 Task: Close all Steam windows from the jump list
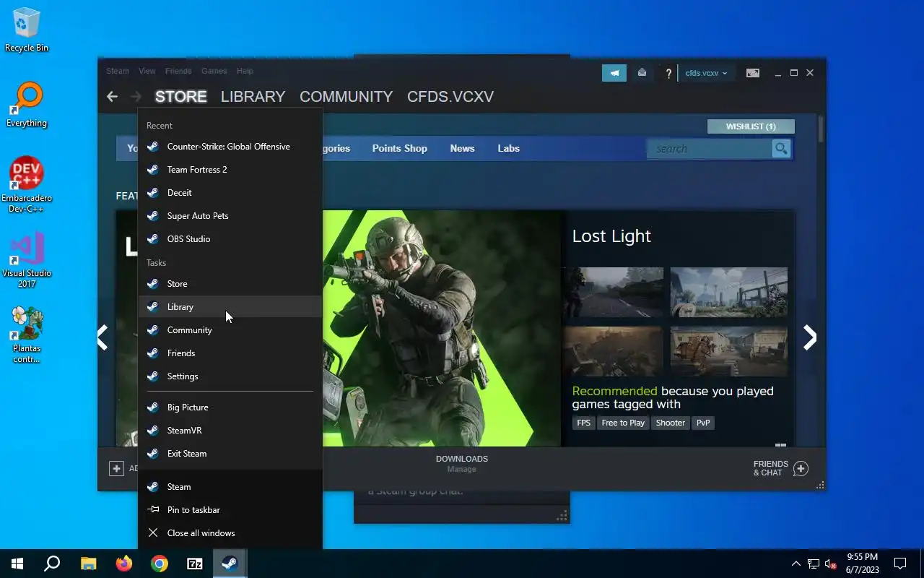tap(230, 533)
